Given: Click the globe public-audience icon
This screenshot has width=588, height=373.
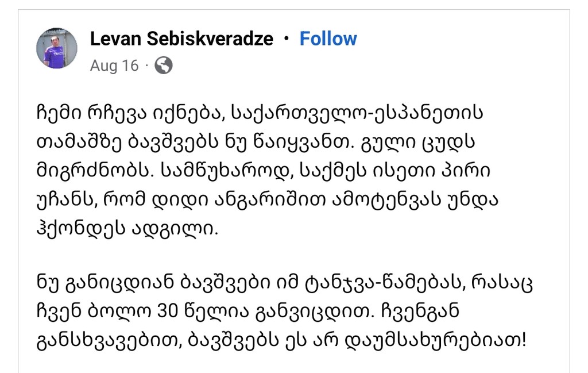Looking at the screenshot, I should point(164,66).
